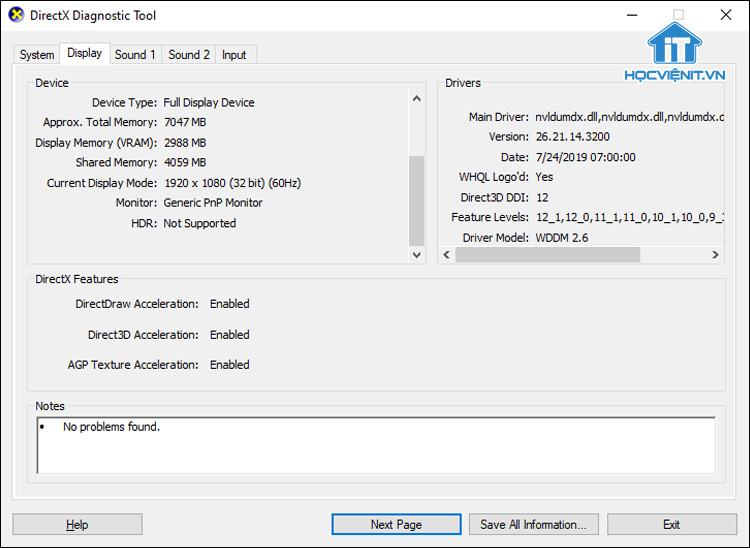Click the 'Approx. Total Memory:' label
Viewport: 750px width, 548px height.
pyautogui.click(x=100, y=122)
